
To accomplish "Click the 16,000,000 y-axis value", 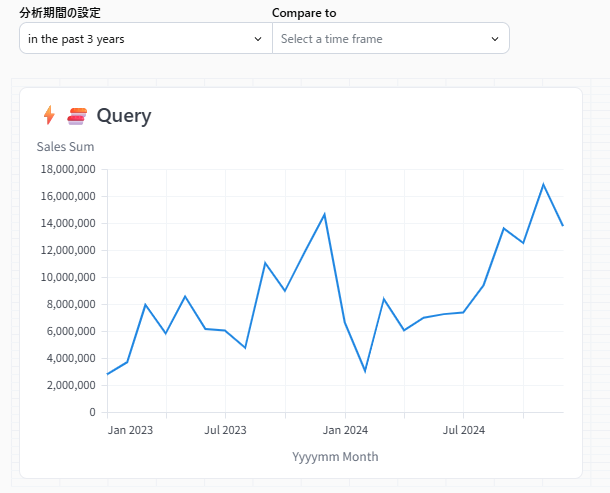I will (68, 196).
